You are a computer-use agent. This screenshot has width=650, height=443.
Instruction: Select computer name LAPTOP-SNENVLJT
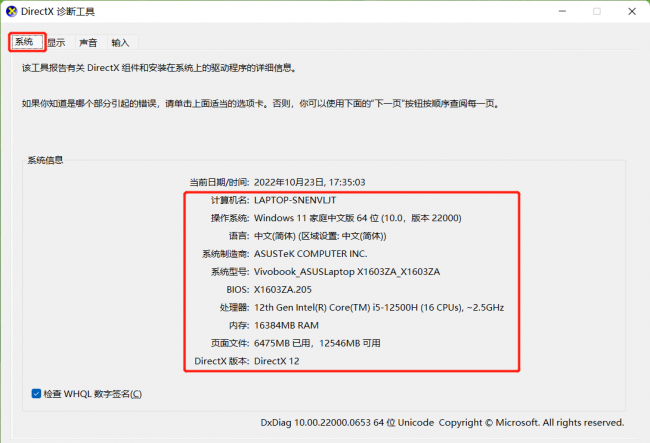295,200
